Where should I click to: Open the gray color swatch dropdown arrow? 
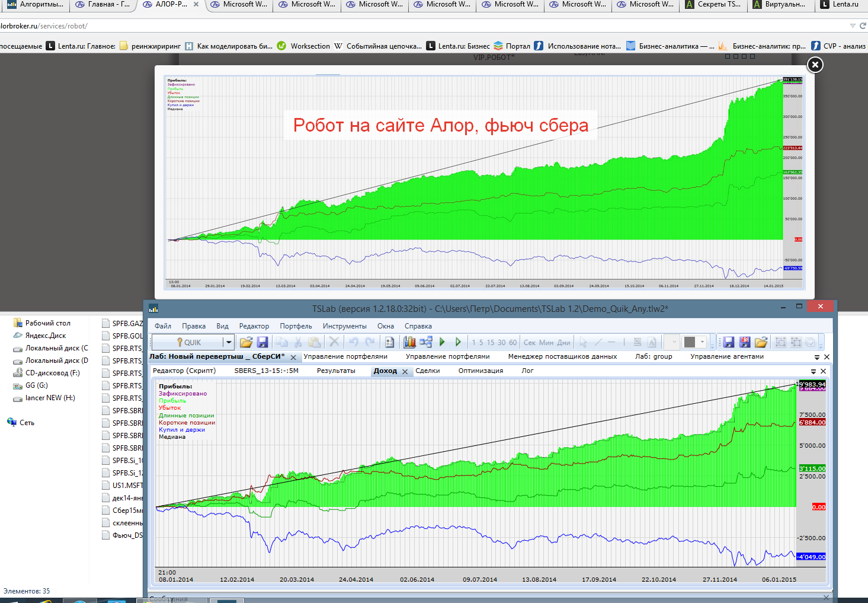tap(703, 342)
